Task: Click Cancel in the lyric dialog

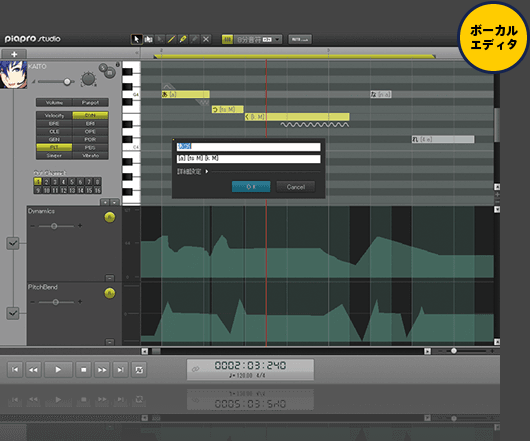Action: pos(296,187)
